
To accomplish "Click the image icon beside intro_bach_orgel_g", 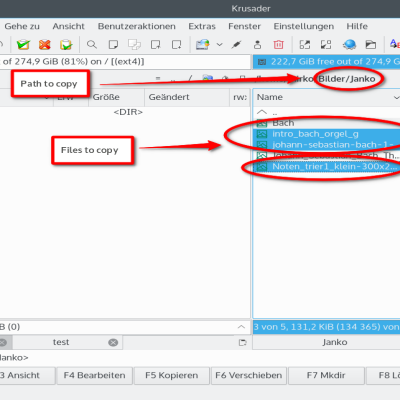I will pyautogui.click(x=262, y=134).
